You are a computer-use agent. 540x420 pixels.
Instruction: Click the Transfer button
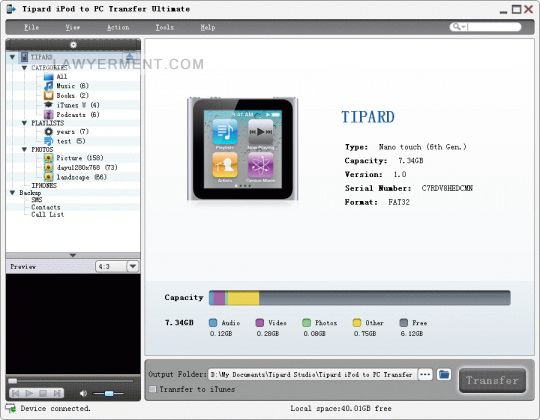(492, 380)
